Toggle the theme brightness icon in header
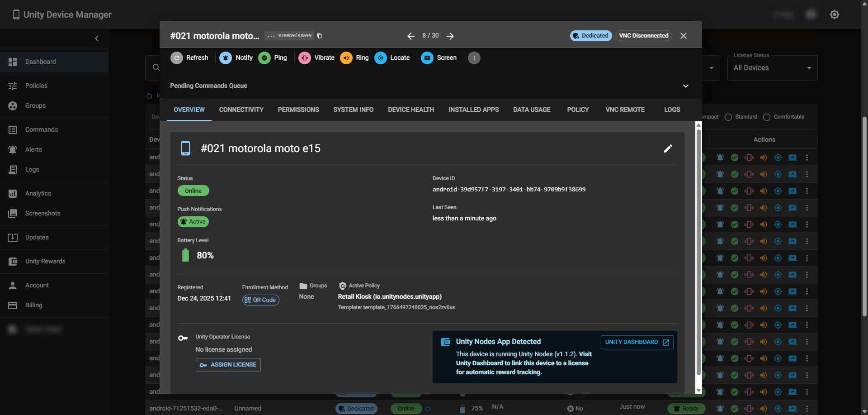The height and width of the screenshot is (415, 868). pyautogui.click(x=835, y=14)
